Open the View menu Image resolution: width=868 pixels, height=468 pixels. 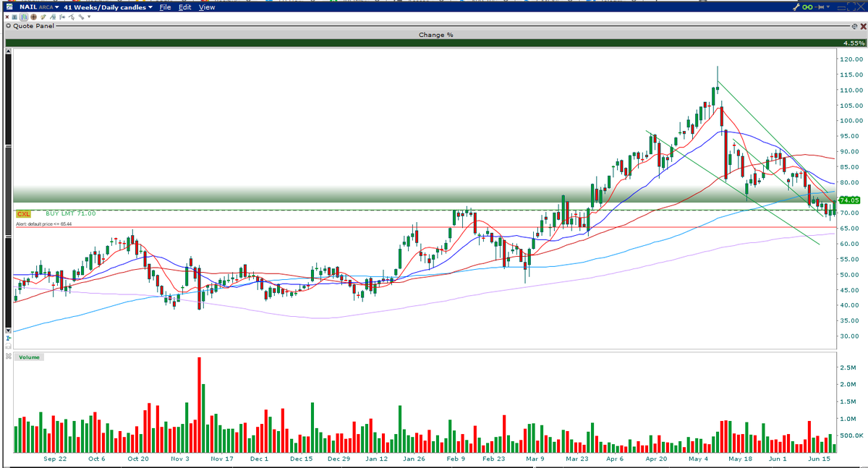207,7
